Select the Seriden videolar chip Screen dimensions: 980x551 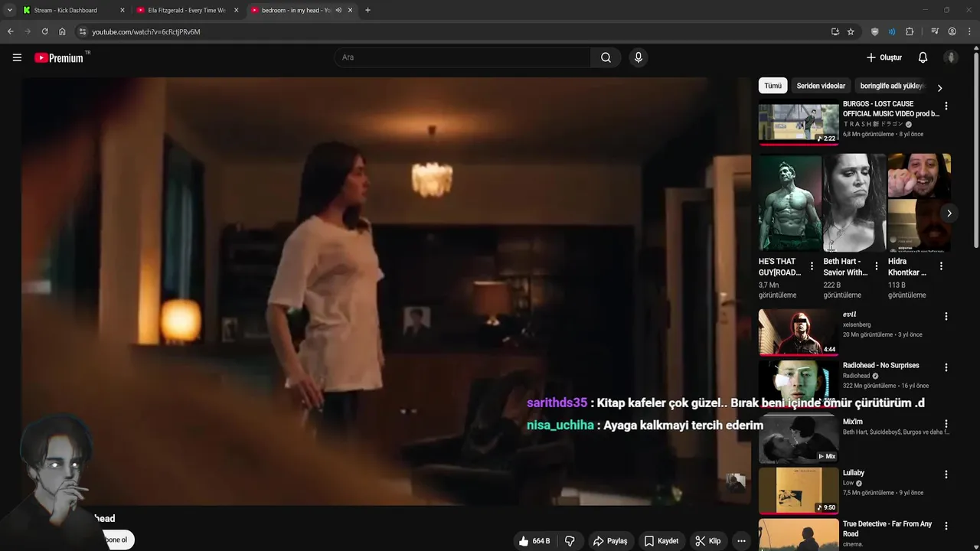click(x=821, y=86)
